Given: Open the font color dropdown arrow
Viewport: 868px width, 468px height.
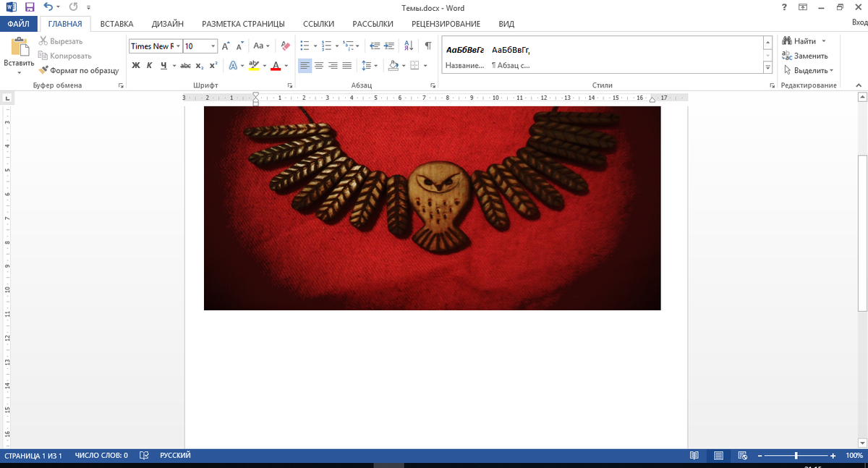Looking at the screenshot, I should pyautogui.click(x=286, y=65).
